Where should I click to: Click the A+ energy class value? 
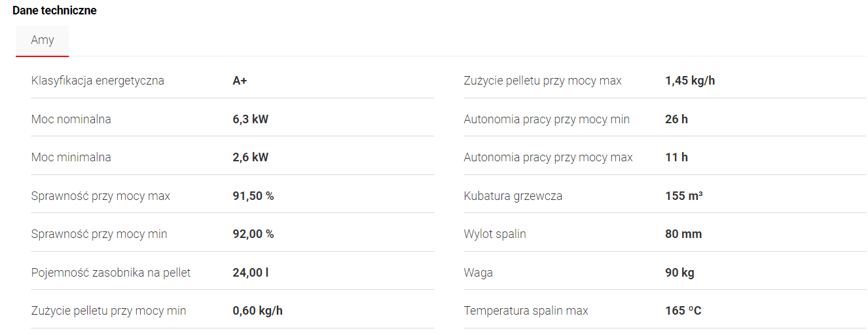pyautogui.click(x=240, y=81)
